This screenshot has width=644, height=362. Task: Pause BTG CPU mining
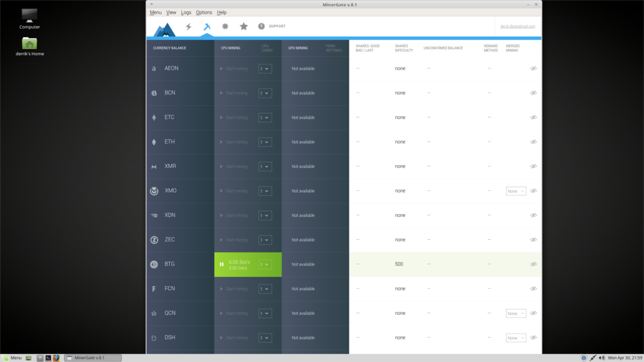click(222, 264)
